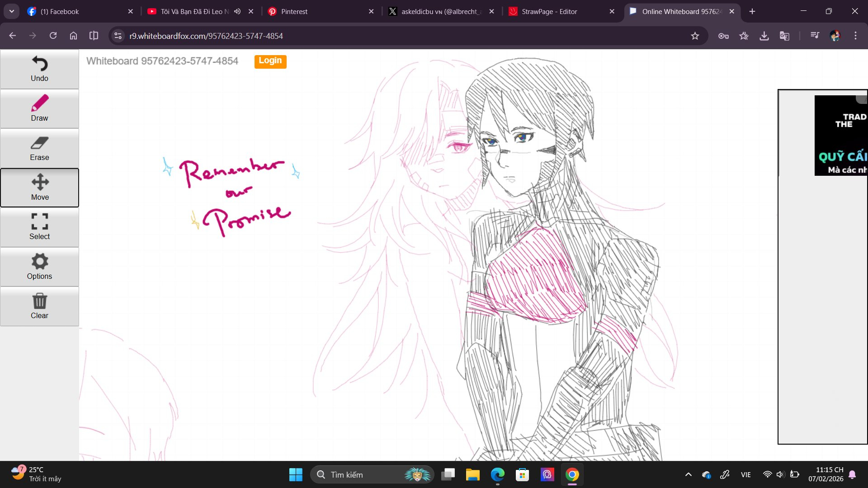Show hidden system tray icons
The width and height of the screenshot is (868, 488).
pos(688,474)
